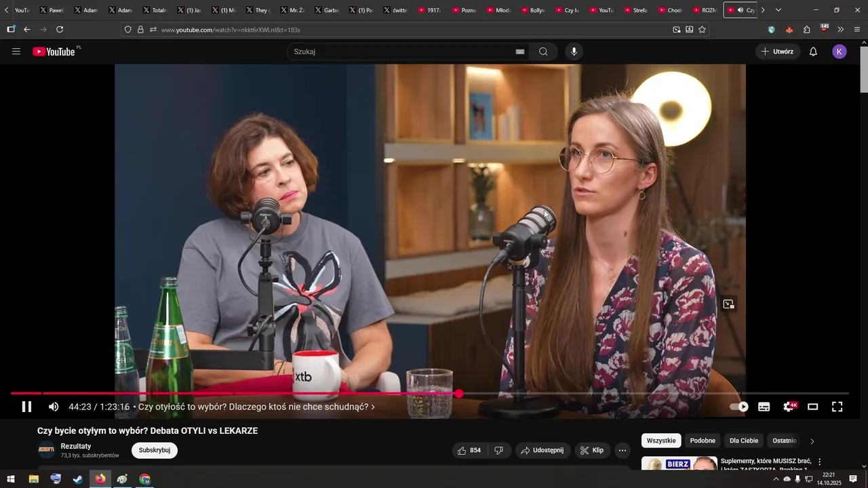The image size is (868, 488).
Task: Click the video info card icon
Action: [x=728, y=304]
